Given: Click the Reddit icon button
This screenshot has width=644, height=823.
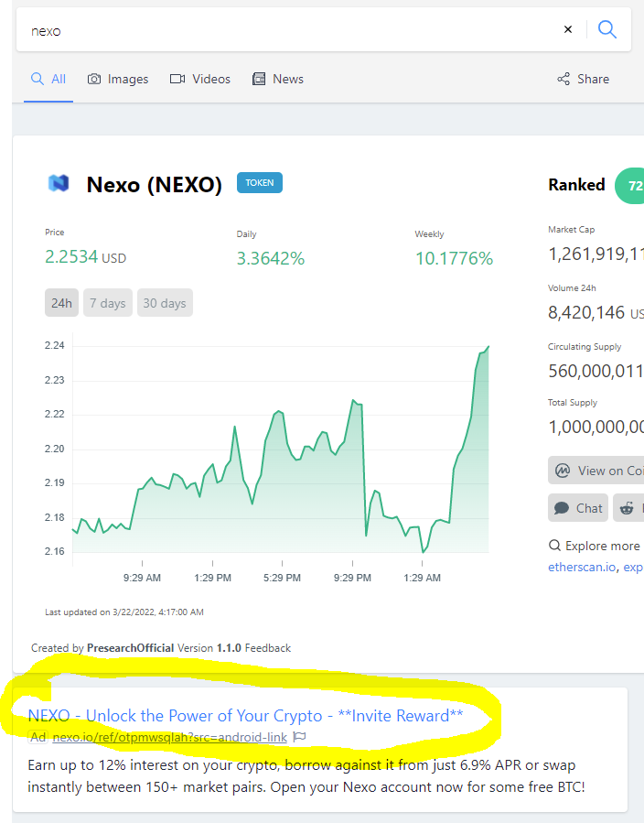Looking at the screenshot, I should [x=628, y=508].
